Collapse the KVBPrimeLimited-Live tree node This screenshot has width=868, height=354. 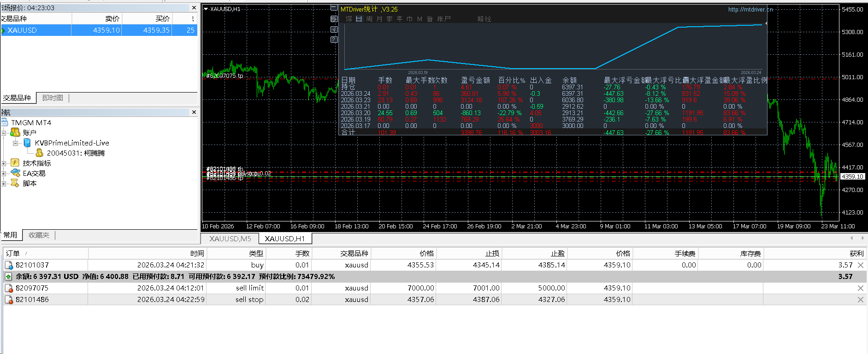tap(16, 143)
